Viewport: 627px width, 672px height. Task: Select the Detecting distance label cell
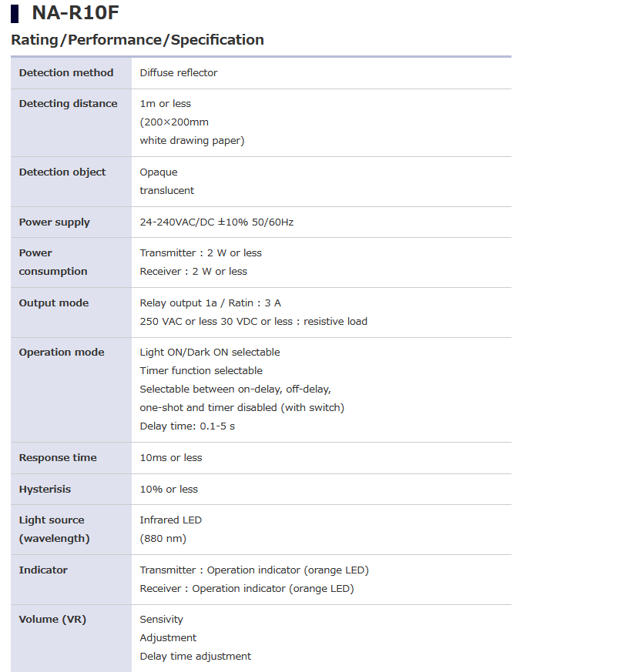(71, 122)
